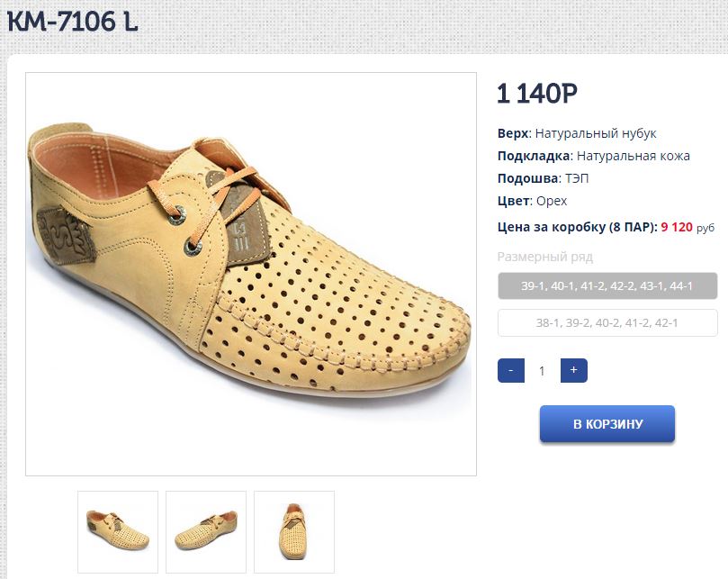Viewport: 728px width, 579px height.
Task: Click the 'Размерный ряд' label
Action: pos(544,257)
